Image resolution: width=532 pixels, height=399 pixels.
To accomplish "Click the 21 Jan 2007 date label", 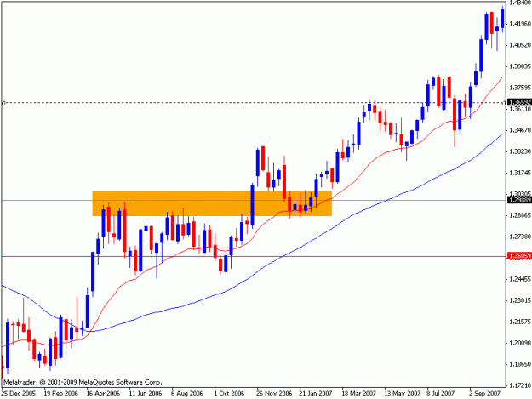I will (315, 393).
